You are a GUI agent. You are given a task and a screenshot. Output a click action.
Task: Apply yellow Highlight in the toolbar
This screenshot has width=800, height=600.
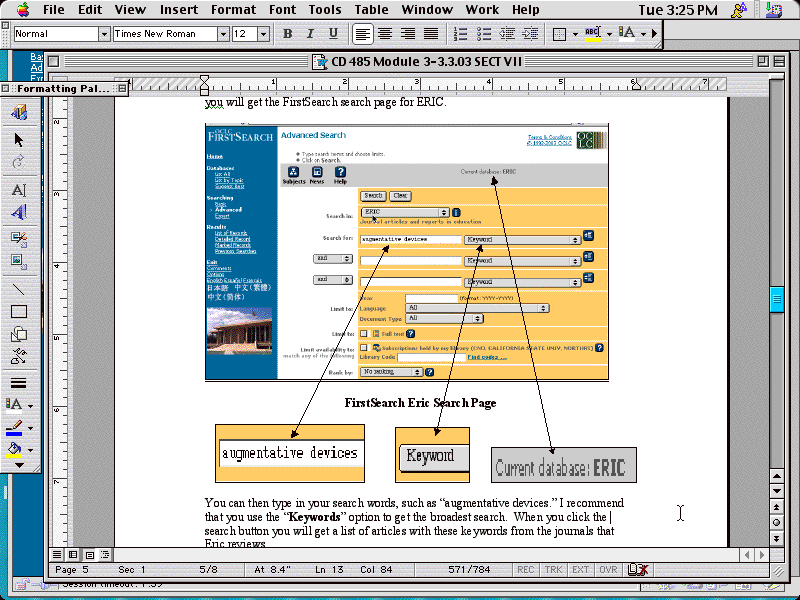pos(593,34)
